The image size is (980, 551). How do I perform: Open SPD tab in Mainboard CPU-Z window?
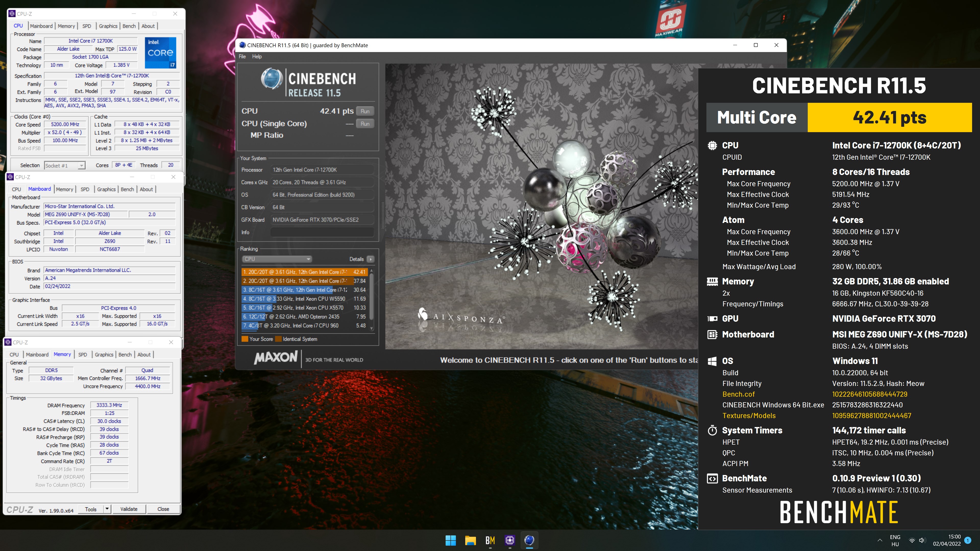tap(85, 189)
